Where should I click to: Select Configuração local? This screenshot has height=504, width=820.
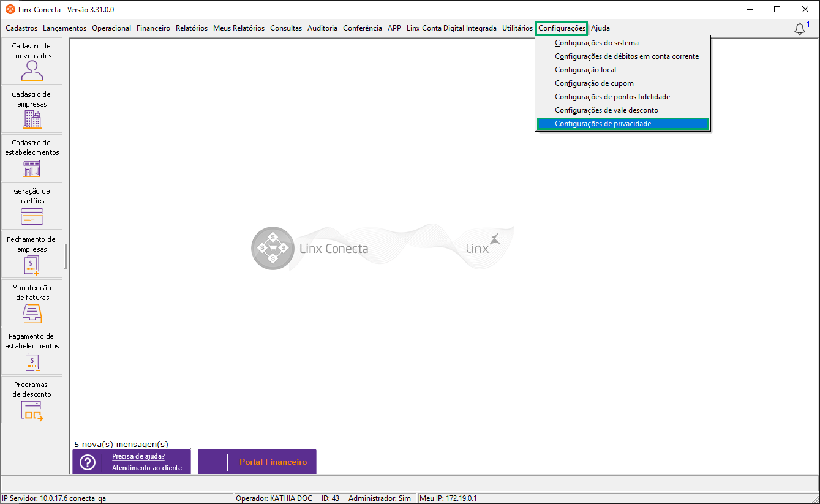623,70
